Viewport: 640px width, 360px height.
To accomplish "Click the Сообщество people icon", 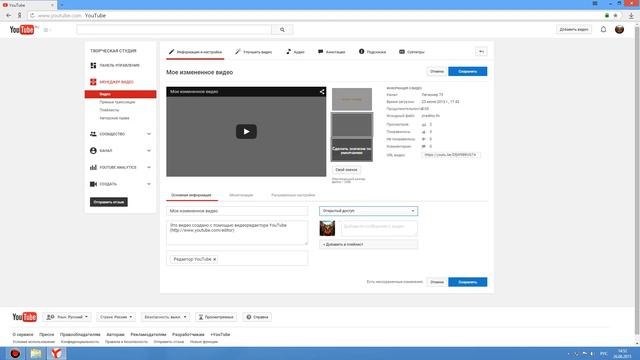I will [x=93, y=134].
